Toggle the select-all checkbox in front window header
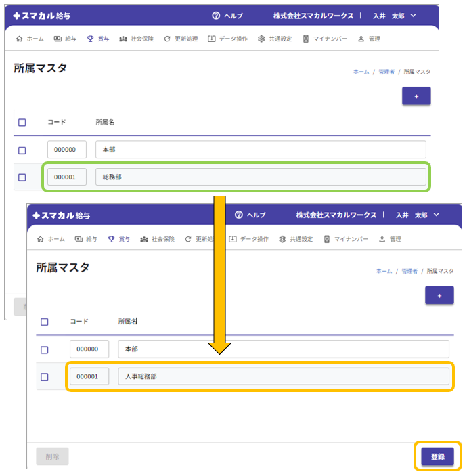The height and width of the screenshot is (476, 467). pos(45,322)
